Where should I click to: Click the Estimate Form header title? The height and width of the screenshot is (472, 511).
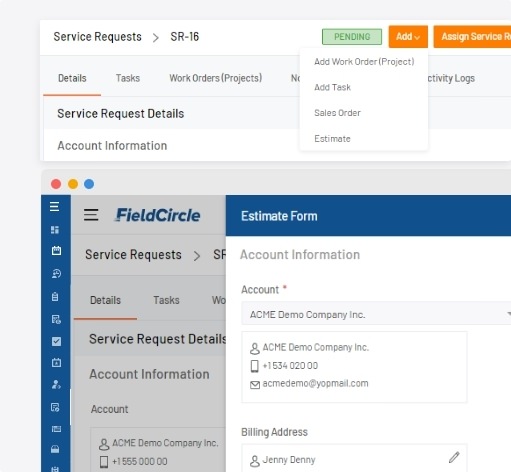[x=279, y=216]
